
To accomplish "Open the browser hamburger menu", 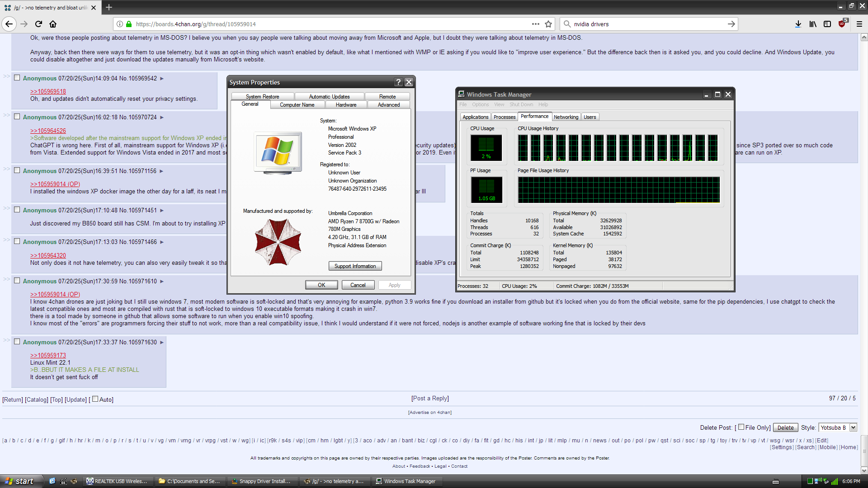I will [859, 24].
